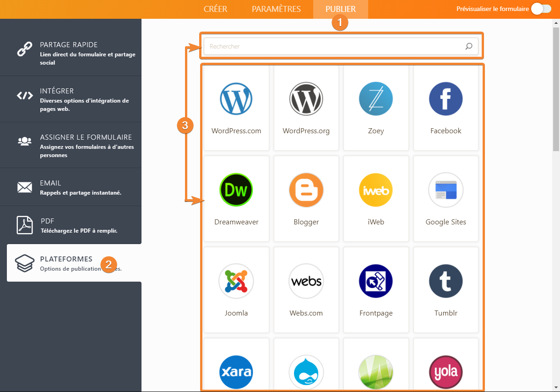Click the Frontpage label text
This screenshot has height=392, width=560.
[x=376, y=313]
